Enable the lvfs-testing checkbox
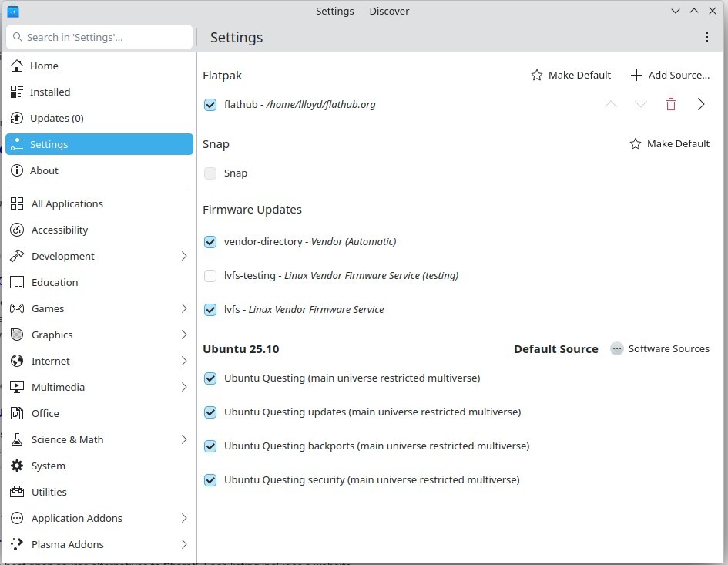728x565 pixels. (x=210, y=275)
